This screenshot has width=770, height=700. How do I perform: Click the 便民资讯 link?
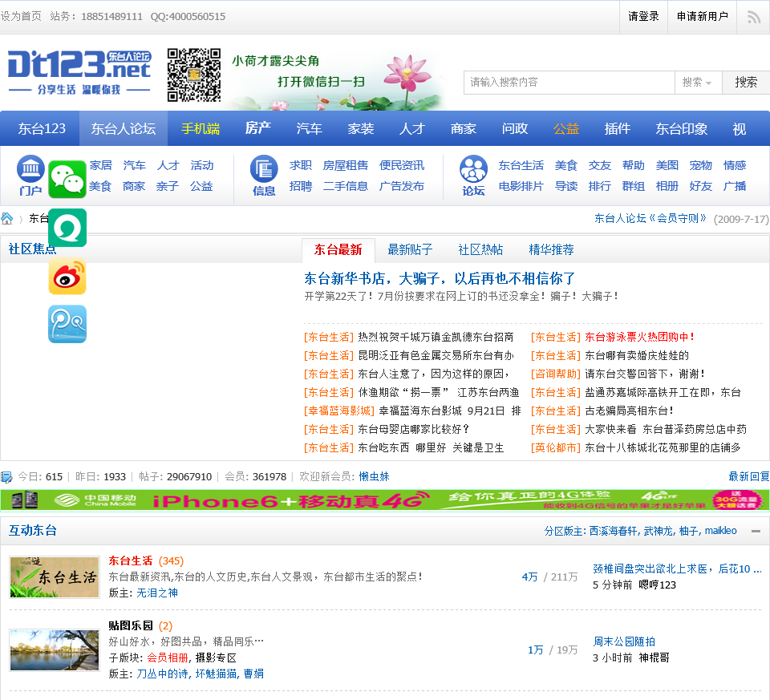(402, 165)
